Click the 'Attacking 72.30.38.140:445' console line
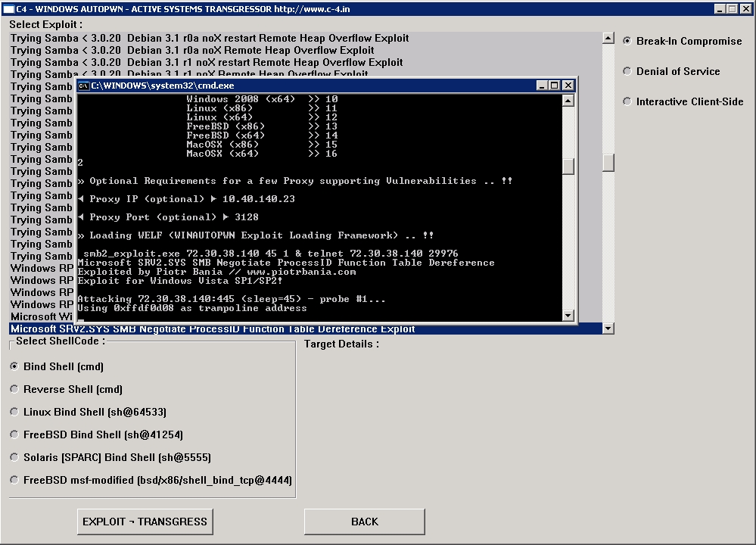The height and width of the screenshot is (545, 756). coord(232,299)
